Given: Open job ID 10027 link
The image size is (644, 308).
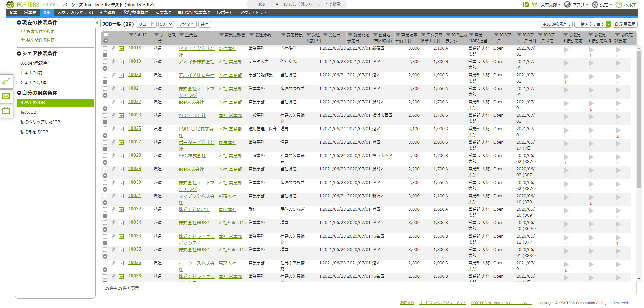Looking at the screenshot, I should coord(135,142).
